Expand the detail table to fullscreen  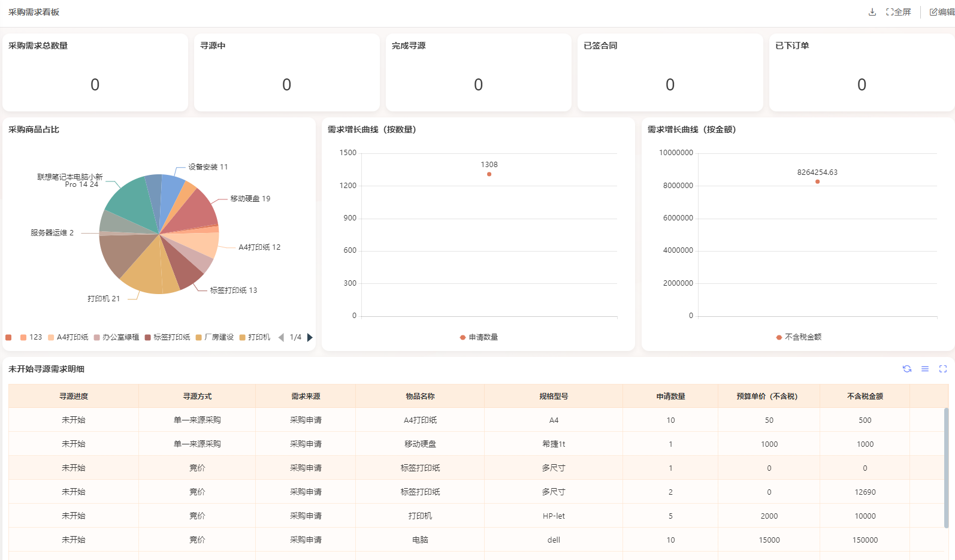click(x=943, y=369)
